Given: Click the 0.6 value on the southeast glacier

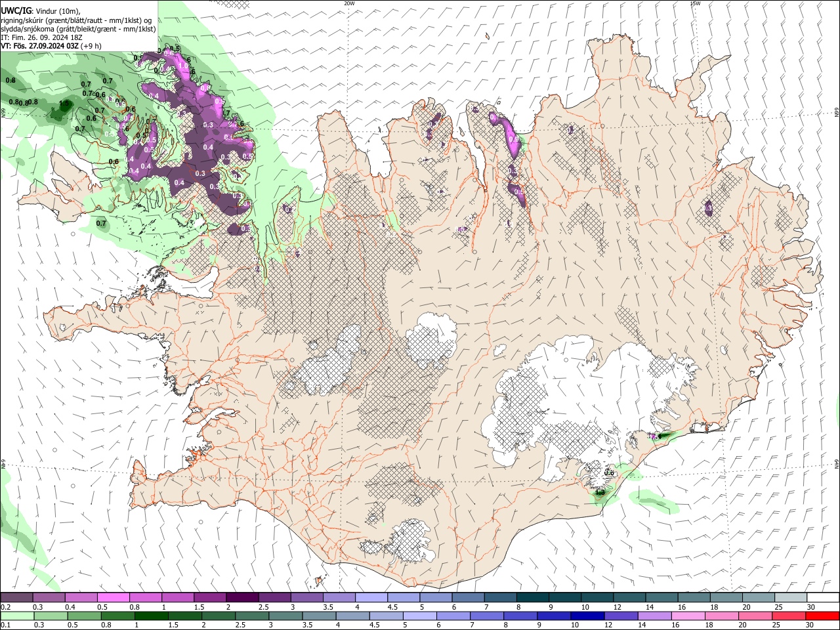Looking at the screenshot, I should coord(609,472).
